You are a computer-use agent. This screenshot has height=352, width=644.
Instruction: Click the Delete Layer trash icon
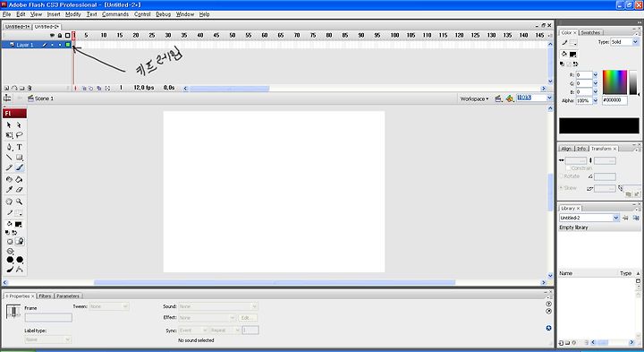click(30, 88)
